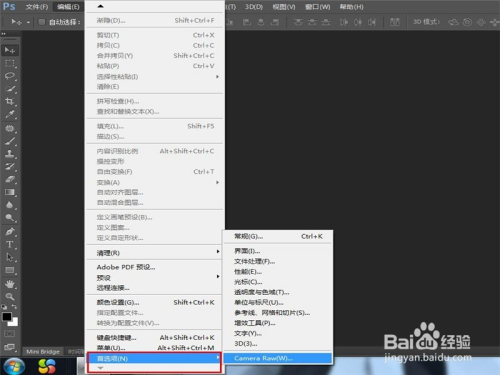Open the tool preset picker arrow

[x=28, y=22]
